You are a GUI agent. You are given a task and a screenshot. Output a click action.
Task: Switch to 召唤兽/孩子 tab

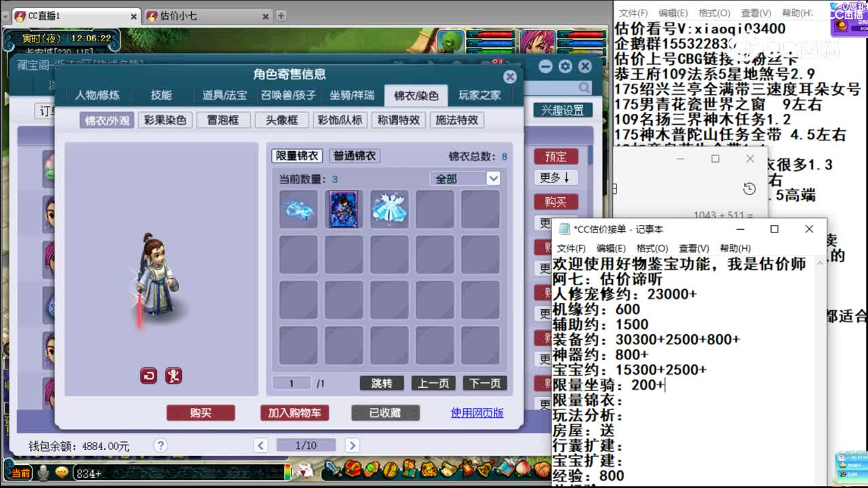[288, 96]
